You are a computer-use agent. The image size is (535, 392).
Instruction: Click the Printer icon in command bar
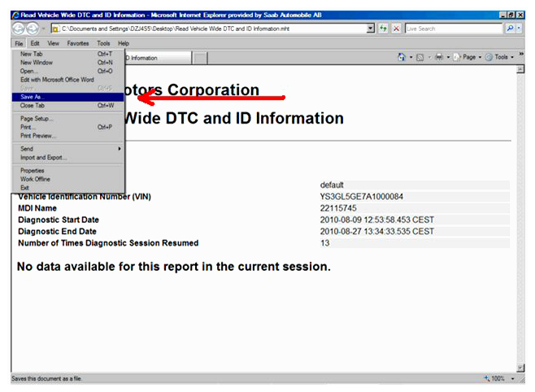[x=439, y=57]
